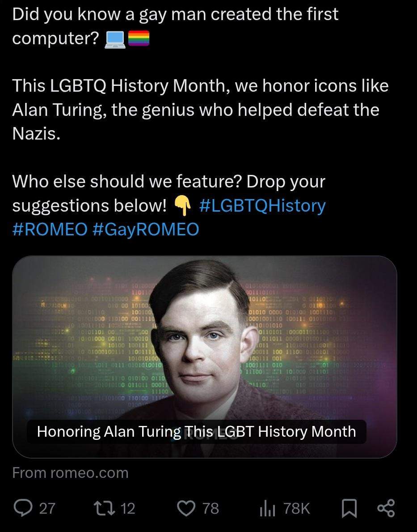Click the laptop emoji in the post text

click(114, 40)
